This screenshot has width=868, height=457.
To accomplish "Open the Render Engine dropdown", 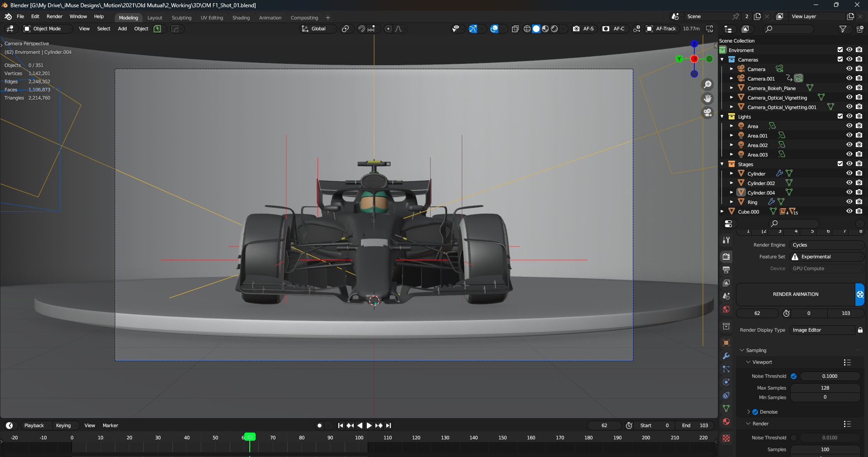I will (x=826, y=245).
